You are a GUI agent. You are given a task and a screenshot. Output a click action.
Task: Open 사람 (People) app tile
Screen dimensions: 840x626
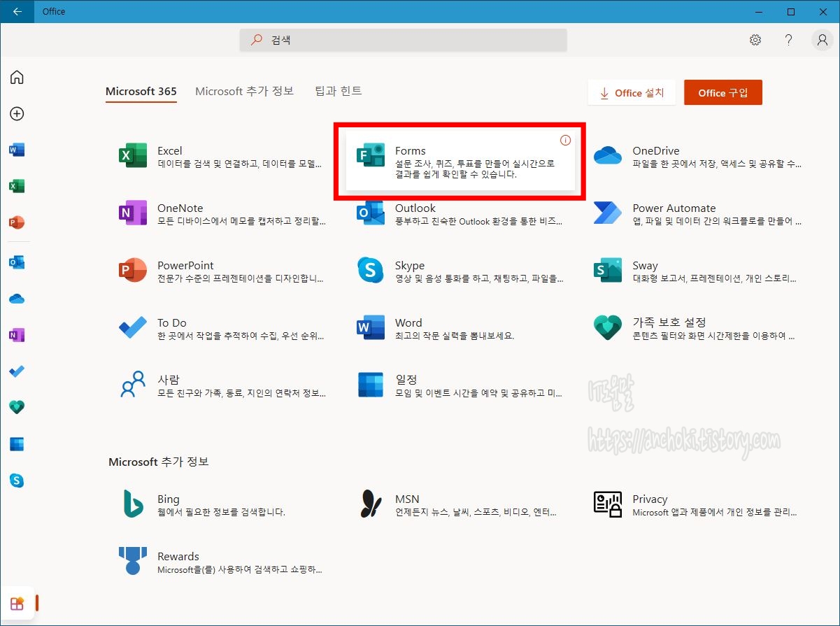click(221, 385)
